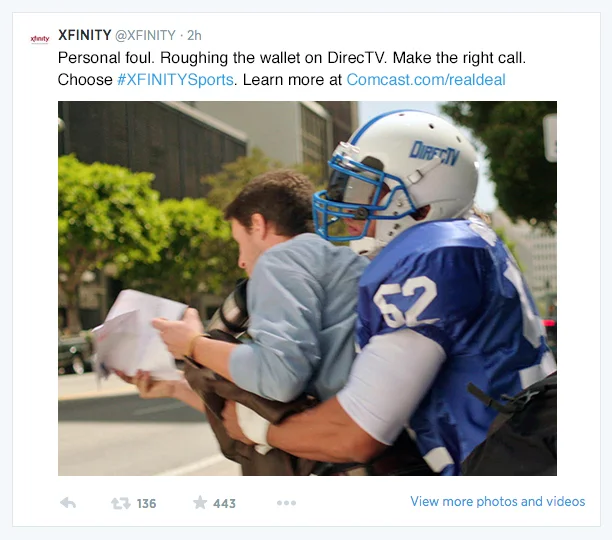Open the tweet's 2h timestamp
The height and width of the screenshot is (540, 612).
(194, 36)
